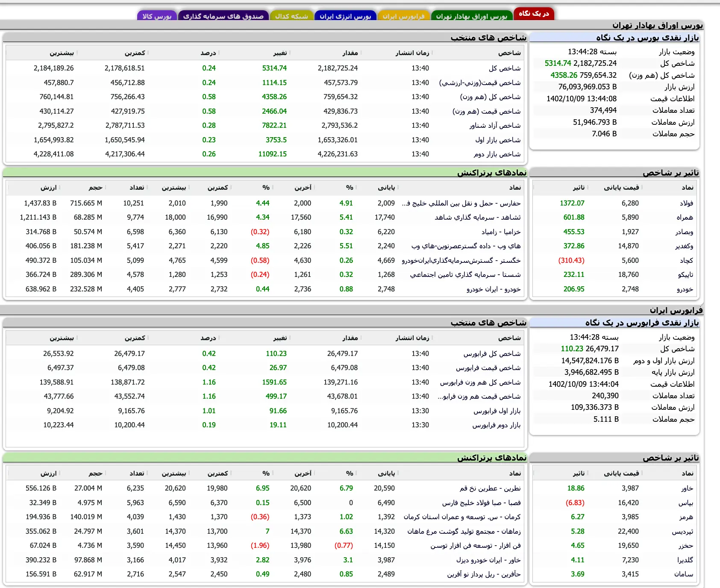Open کچاد in index impact table

687,261
